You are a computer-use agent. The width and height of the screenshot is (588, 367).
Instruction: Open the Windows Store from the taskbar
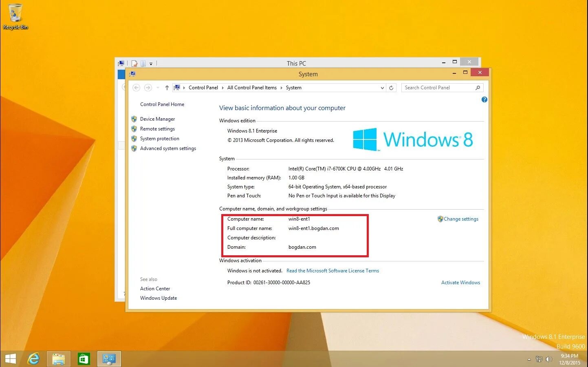point(84,358)
